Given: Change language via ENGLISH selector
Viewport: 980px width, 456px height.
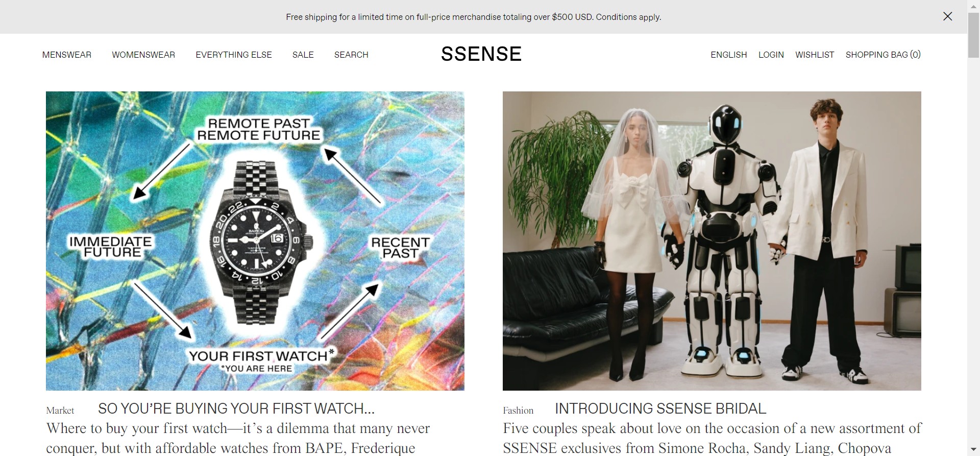Looking at the screenshot, I should pyautogui.click(x=729, y=55).
